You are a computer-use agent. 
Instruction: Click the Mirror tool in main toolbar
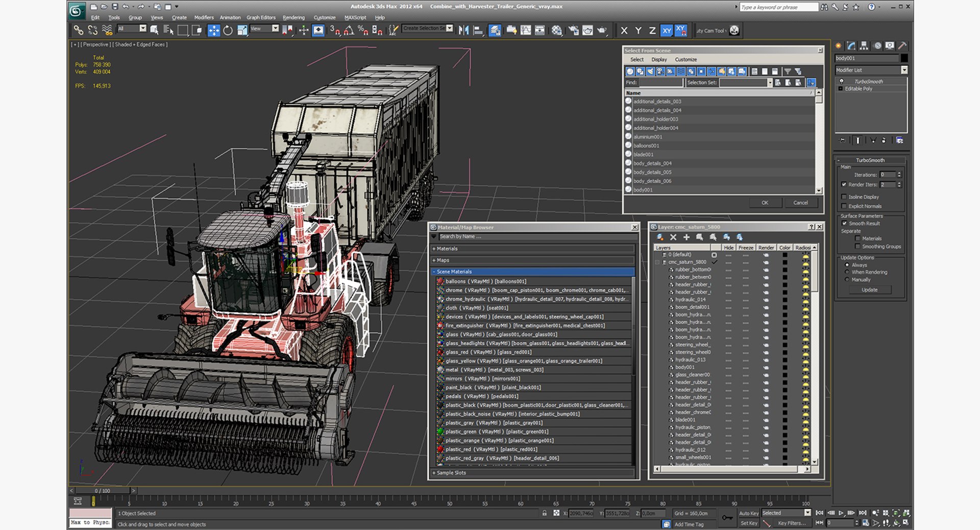click(x=463, y=30)
